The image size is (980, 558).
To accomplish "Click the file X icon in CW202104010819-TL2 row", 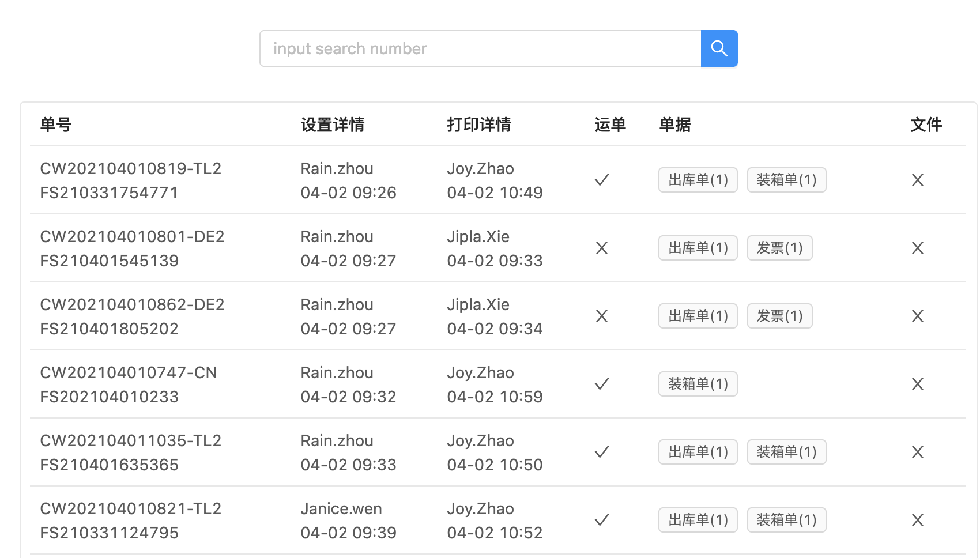I will (918, 180).
